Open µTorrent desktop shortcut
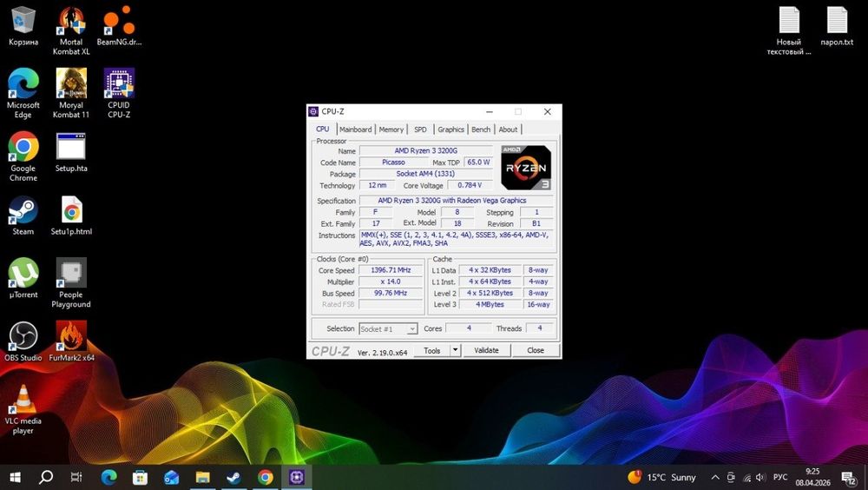The width and height of the screenshot is (868, 490). click(x=23, y=279)
